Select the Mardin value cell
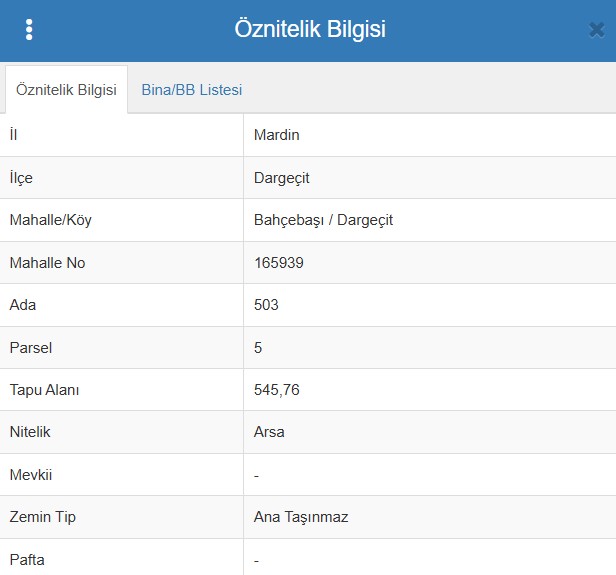The width and height of the screenshot is (616, 575). click(x=429, y=135)
